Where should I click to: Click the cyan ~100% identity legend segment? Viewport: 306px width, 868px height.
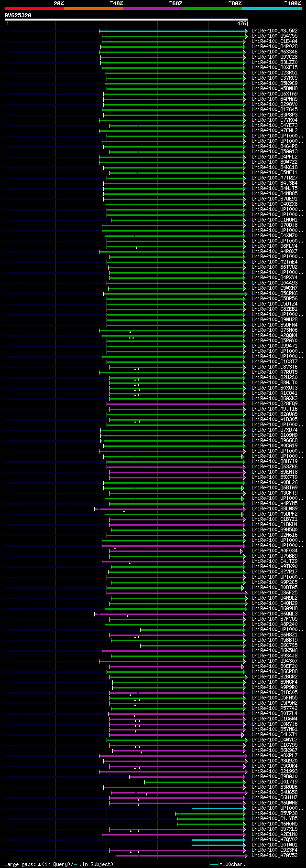(x=272, y=8)
